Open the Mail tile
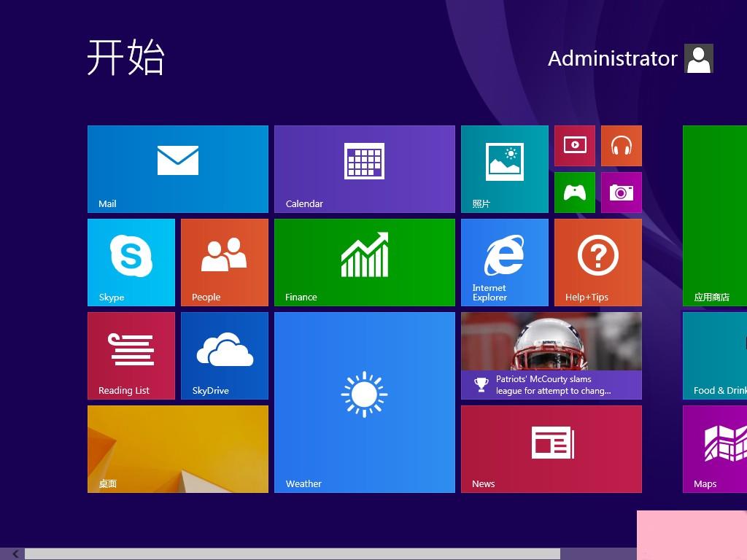747x560 pixels. (x=178, y=169)
